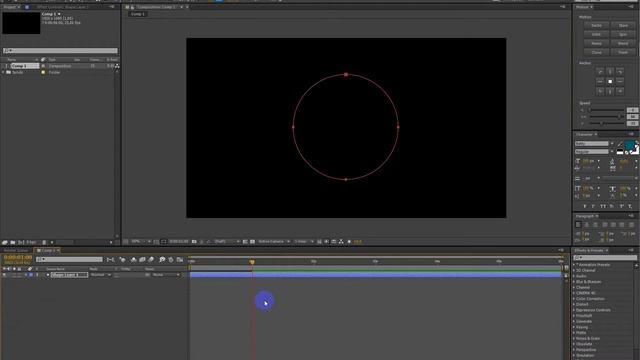
Task: Expand the Solids folder in Project
Action: [4, 72]
